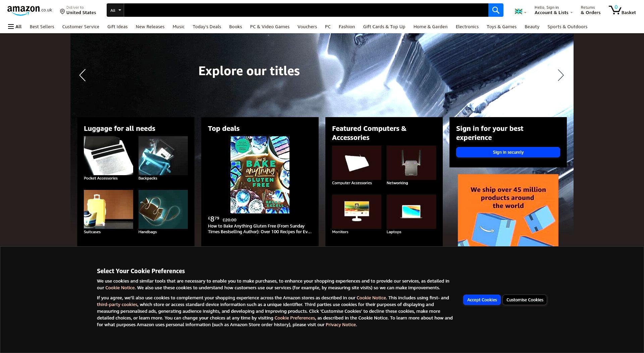The height and width of the screenshot is (353, 644).
Task: Click the Deliver to United States location
Action: click(x=78, y=10)
